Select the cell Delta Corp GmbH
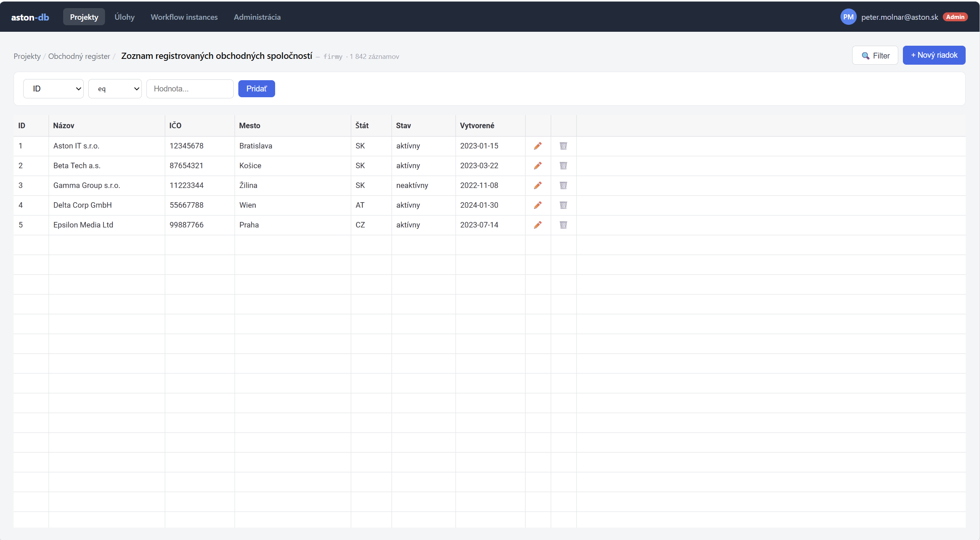The width and height of the screenshot is (980, 540). 107,205
